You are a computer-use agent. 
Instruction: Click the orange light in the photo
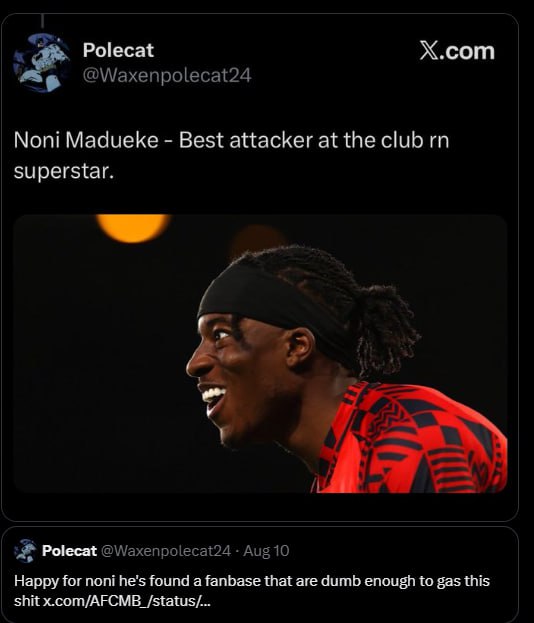click(133, 228)
